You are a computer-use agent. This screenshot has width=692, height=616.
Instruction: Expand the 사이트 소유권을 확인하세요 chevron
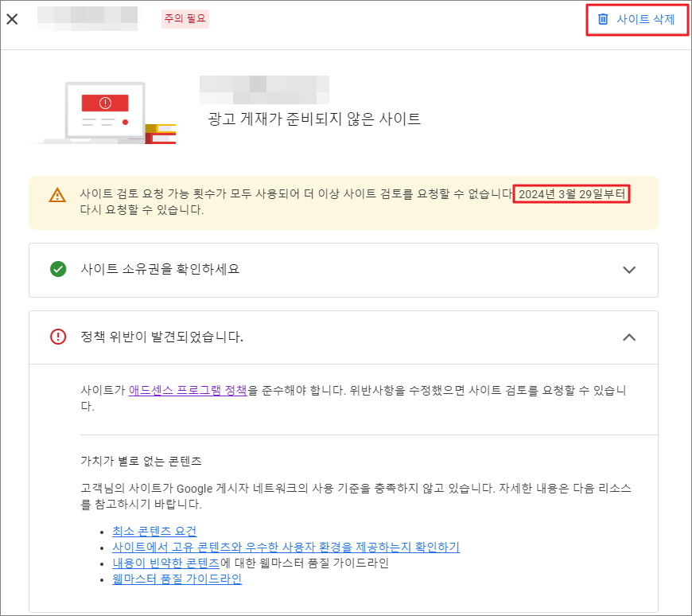click(629, 270)
